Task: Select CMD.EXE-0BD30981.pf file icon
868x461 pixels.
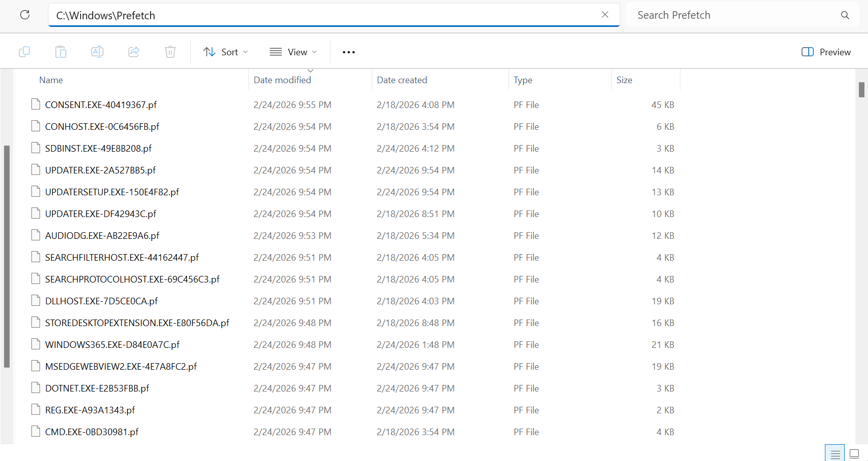Action: click(x=35, y=432)
